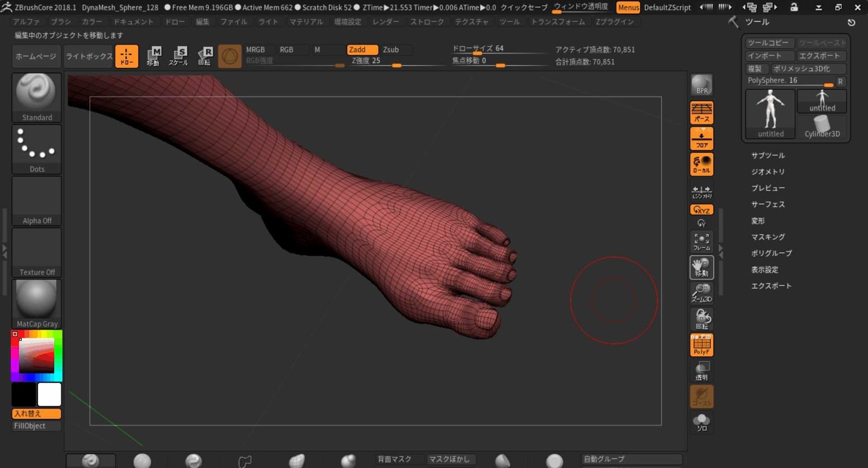Click the white main color swatch
Image resolution: width=868 pixels, height=468 pixels.
pyautogui.click(x=49, y=395)
